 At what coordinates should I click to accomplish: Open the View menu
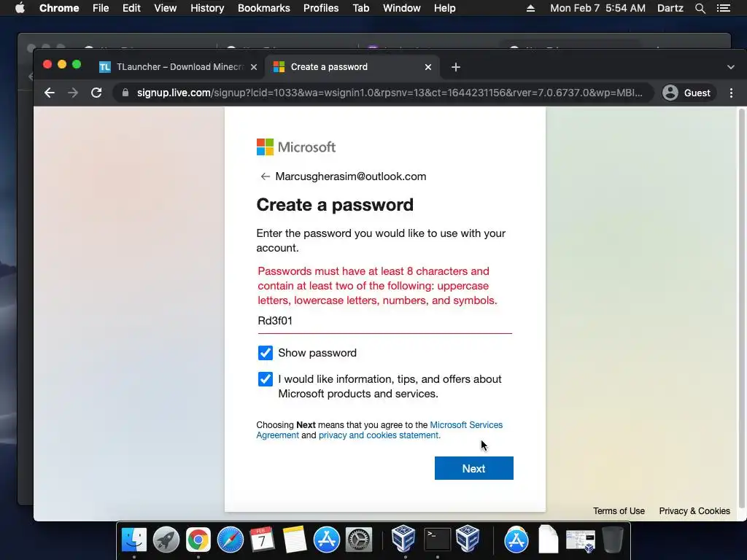tap(166, 8)
